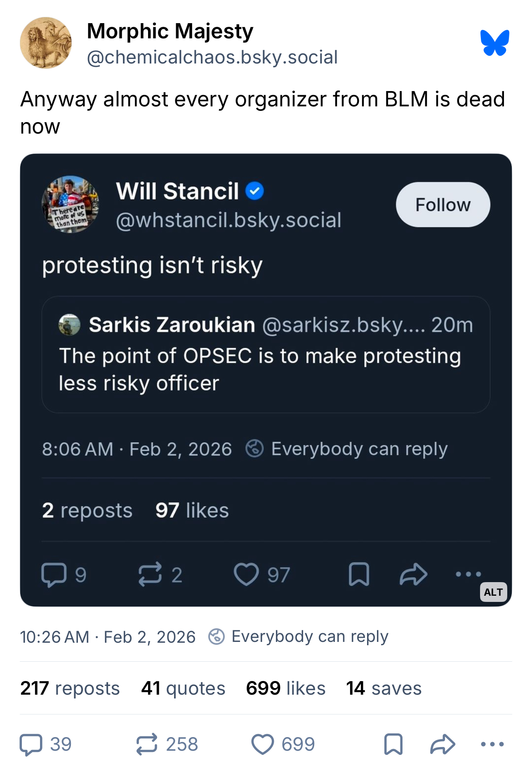Viewport: 532px width, 773px height.
Task: Click the share arrow in embedded post
Action: coord(413,575)
